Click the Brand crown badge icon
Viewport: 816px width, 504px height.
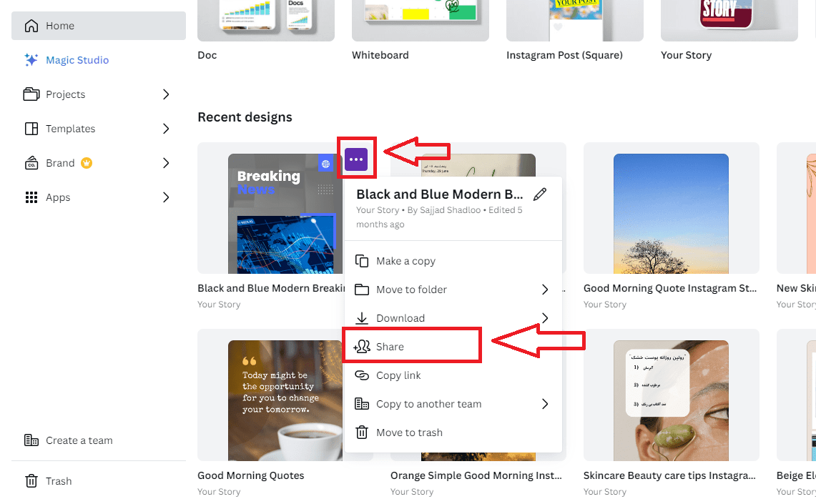coord(87,163)
